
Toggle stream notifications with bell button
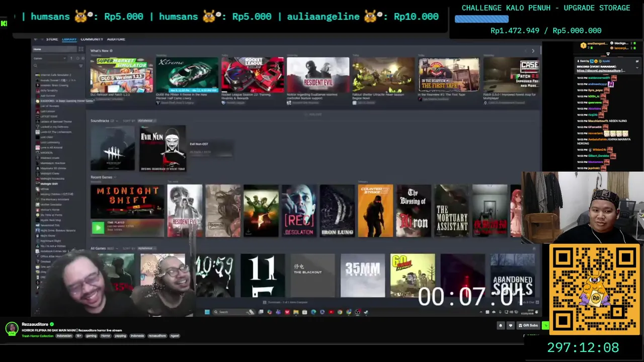pyautogui.click(x=501, y=325)
